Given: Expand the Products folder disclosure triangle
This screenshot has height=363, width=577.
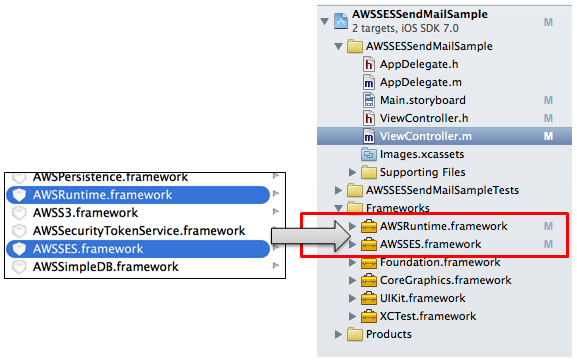Looking at the screenshot, I should pyautogui.click(x=338, y=334).
